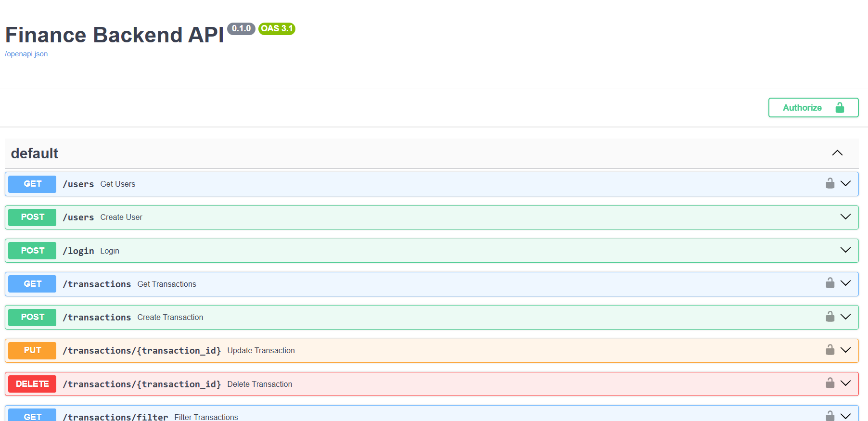The image size is (868, 421).
Task: Click the 0.1.0 version badge
Action: click(x=241, y=29)
